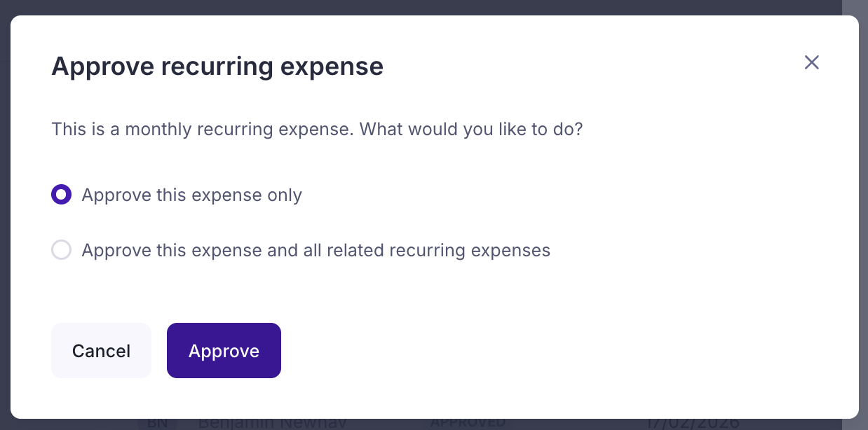Screen dimensions: 868x430
Task: Confirm with the purple Approve button
Action: pyautogui.click(x=224, y=351)
